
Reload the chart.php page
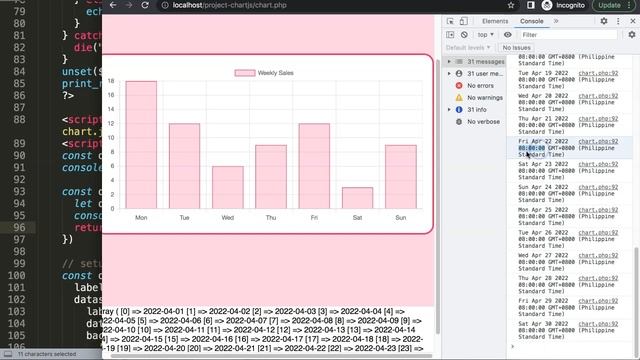click(145, 5)
